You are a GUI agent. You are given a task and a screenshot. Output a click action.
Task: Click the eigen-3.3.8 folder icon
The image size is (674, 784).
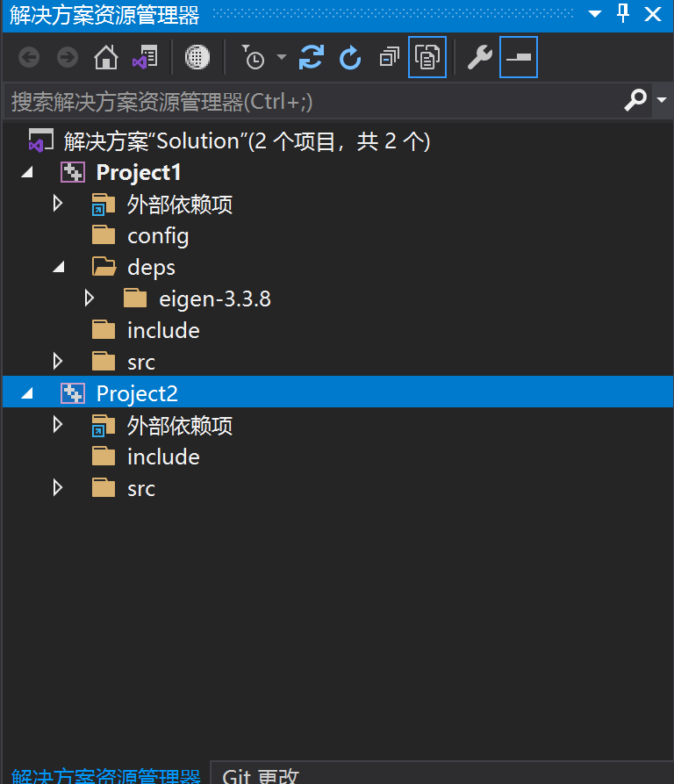click(x=135, y=298)
